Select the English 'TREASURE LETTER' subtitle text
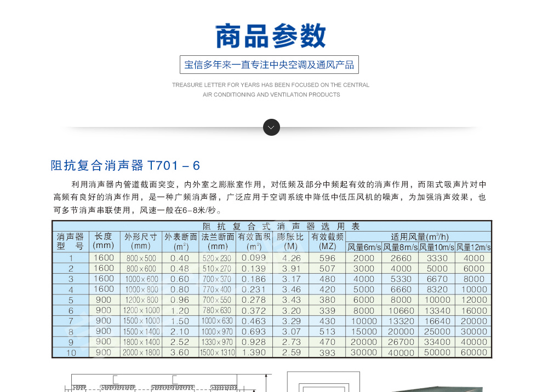 271,90
